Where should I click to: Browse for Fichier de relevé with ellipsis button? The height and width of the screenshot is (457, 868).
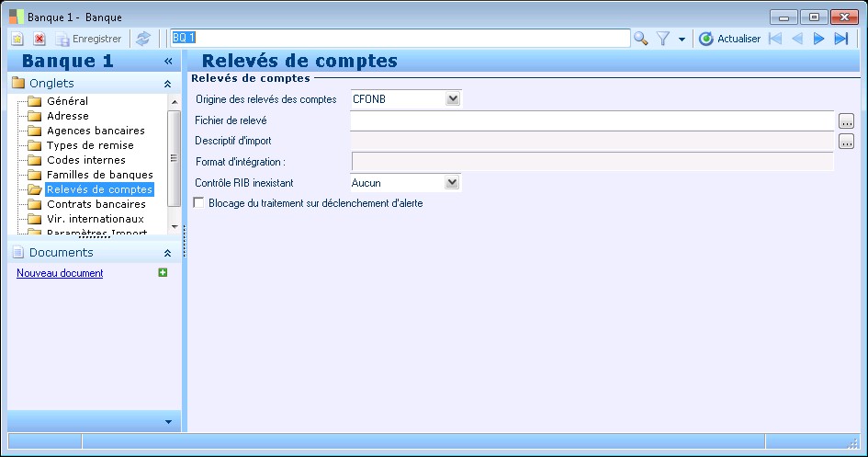tap(846, 120)
